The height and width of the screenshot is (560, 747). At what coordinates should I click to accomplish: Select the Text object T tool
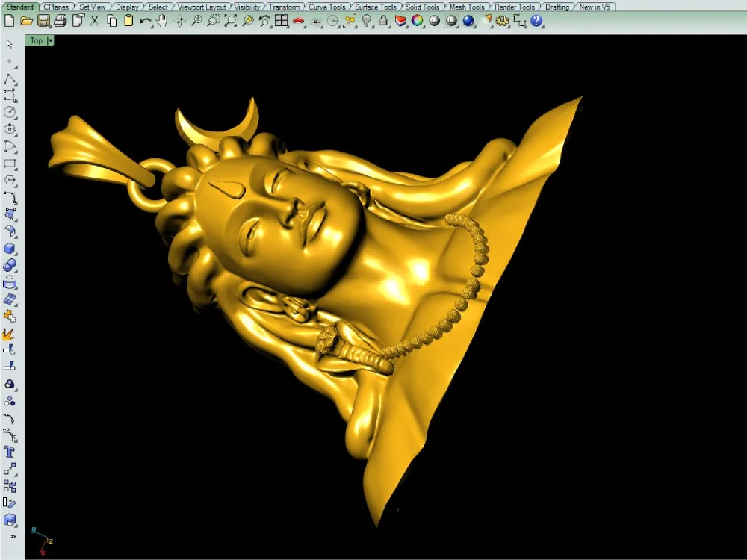(10, 452)
